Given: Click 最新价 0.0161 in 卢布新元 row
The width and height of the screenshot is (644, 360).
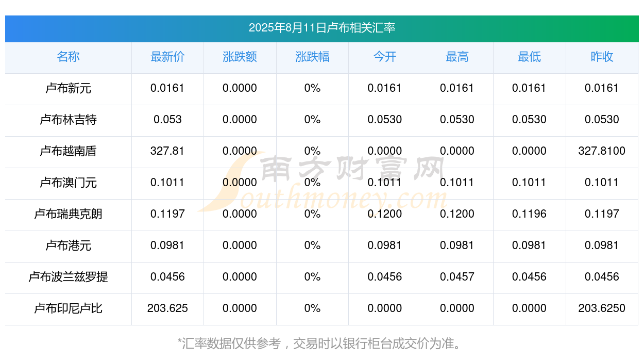Looking at the screenshot, I should (167, 88).
